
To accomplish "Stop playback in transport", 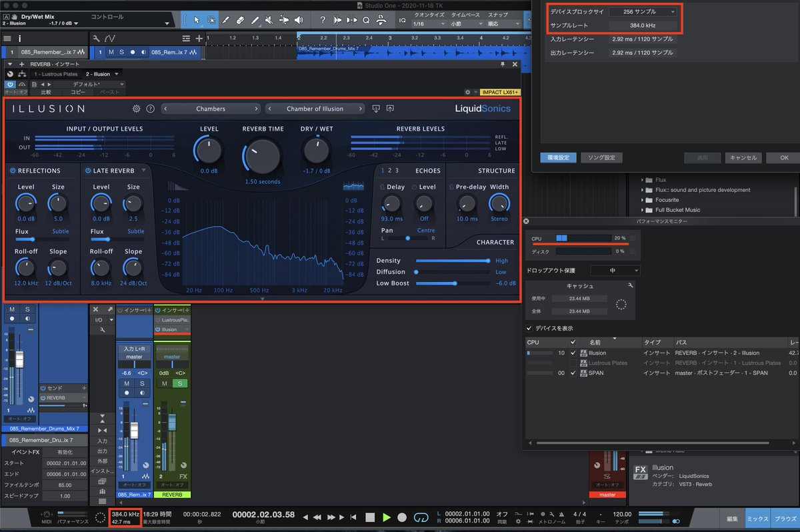I will tap(370, 517).
